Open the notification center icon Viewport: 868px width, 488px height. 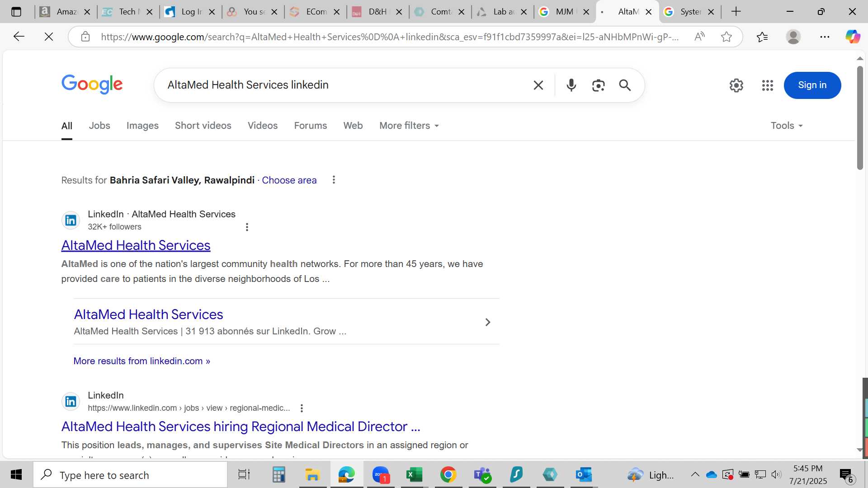tap(846, 475)
